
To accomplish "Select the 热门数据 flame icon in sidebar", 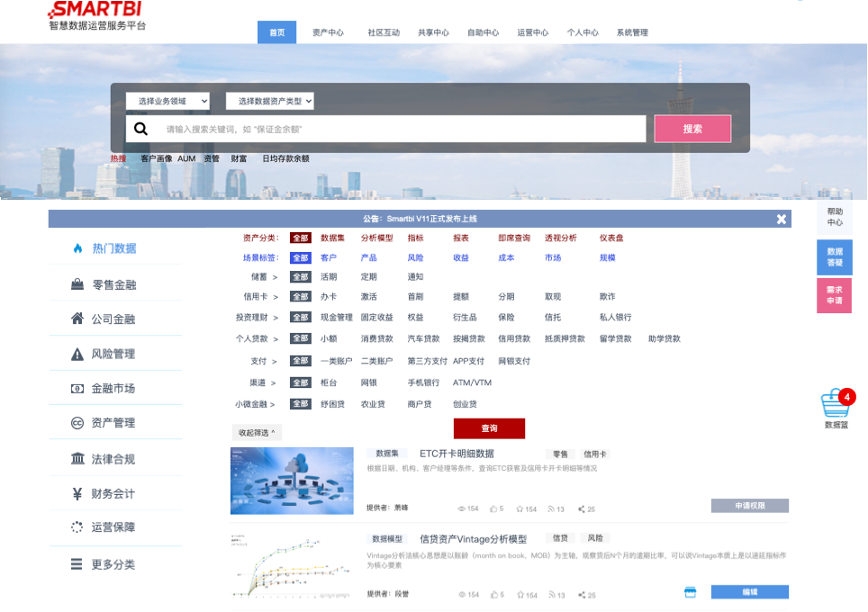I will point(77,247).
